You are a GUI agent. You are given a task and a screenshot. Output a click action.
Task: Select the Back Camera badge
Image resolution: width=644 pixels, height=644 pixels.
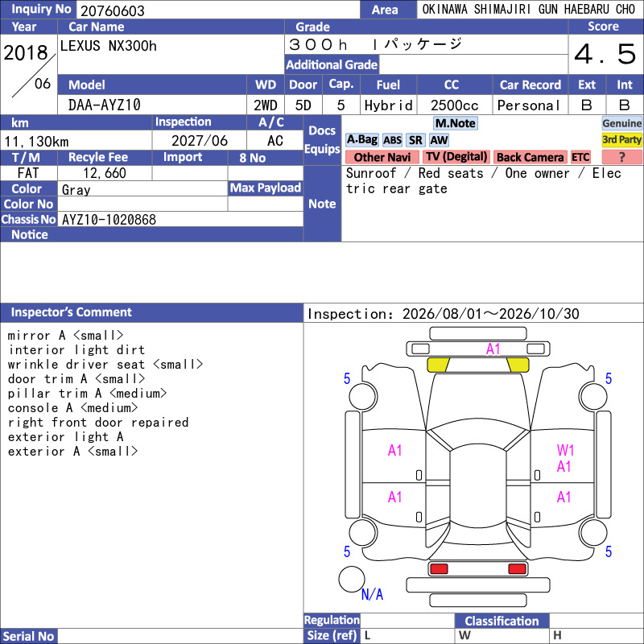click(x=530, y=157)
